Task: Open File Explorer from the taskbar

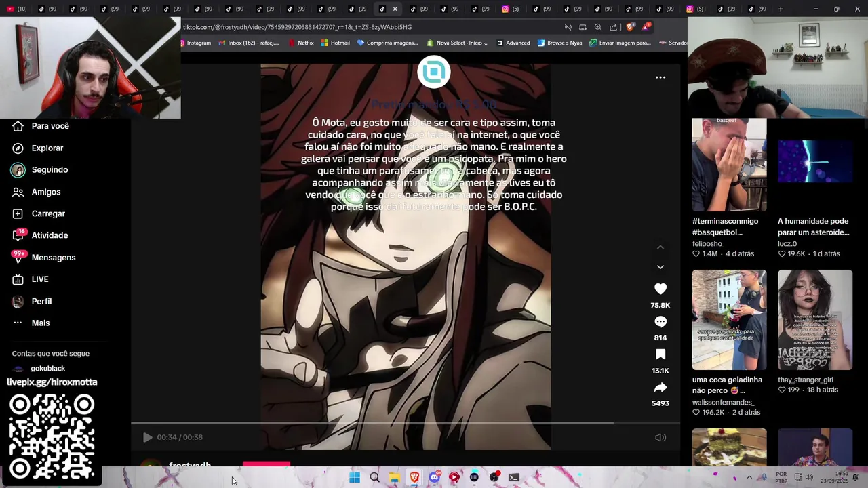Action: pos(394,477)
